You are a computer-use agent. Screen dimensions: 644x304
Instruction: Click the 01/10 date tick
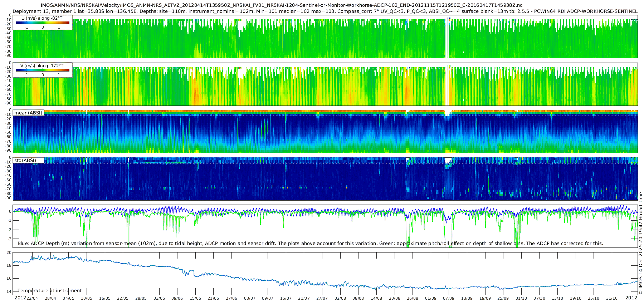click(x=521, y=298)
